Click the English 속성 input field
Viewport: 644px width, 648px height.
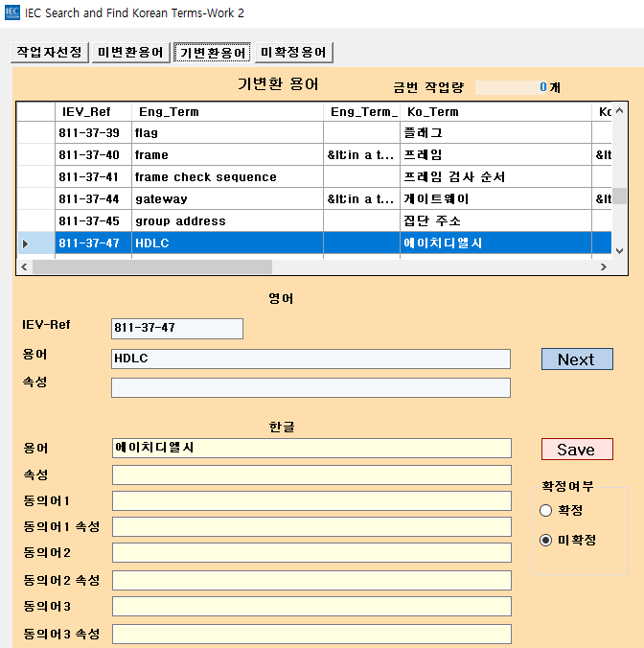310,387
